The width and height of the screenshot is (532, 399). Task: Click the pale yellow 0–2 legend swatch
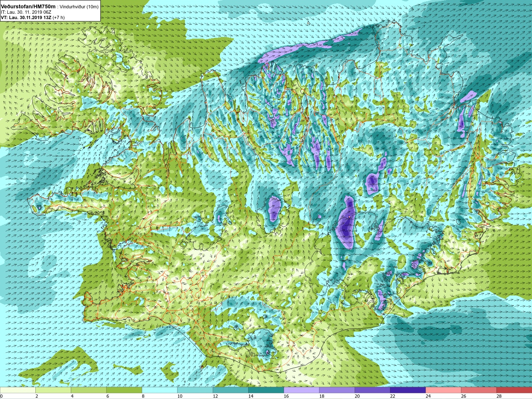pos(18,390)
